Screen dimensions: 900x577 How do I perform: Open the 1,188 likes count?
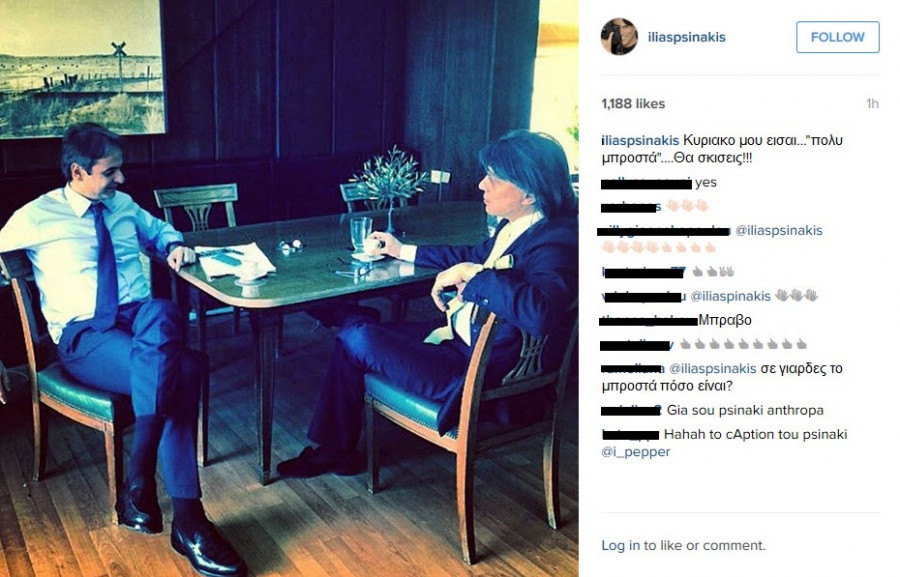pos(633,104)
